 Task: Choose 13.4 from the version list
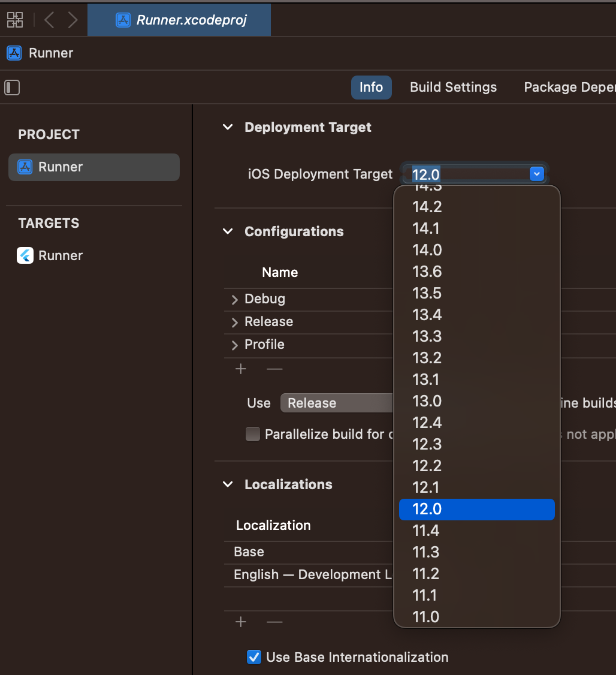point(476,315)
